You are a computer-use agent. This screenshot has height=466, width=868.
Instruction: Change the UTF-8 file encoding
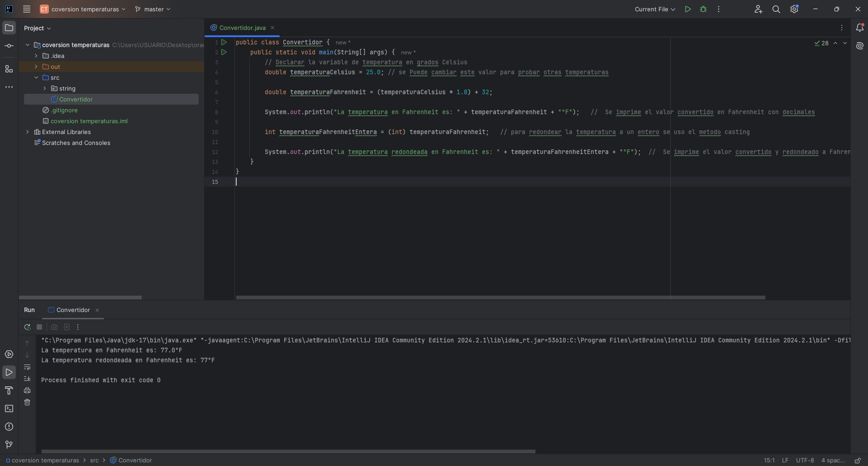click(x=805, y=460)
